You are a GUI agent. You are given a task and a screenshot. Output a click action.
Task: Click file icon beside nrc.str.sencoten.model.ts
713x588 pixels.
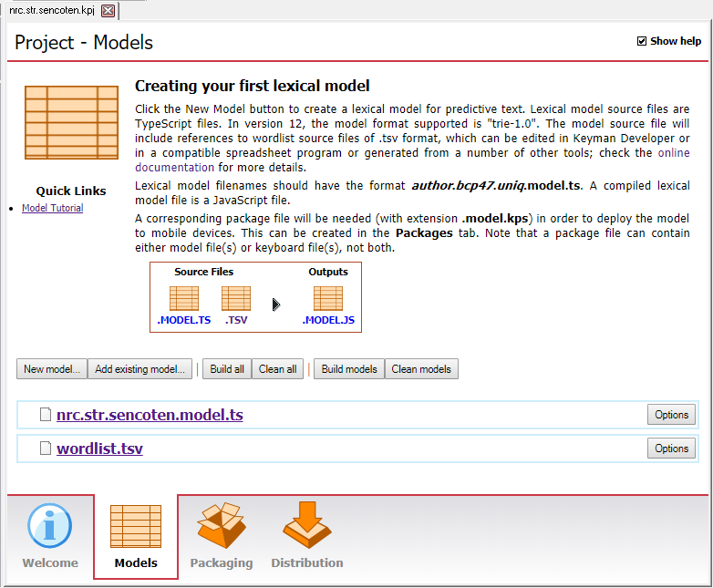click(x=45, y=414)
